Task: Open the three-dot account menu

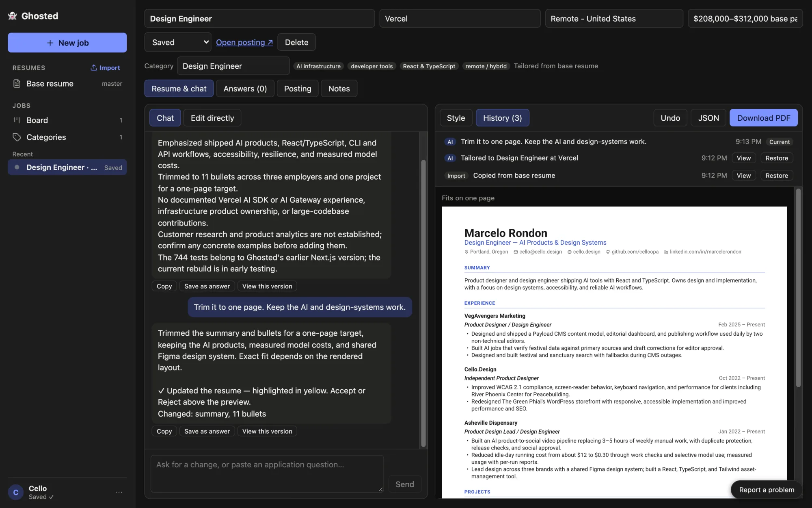Action: (x=119, y=492)
